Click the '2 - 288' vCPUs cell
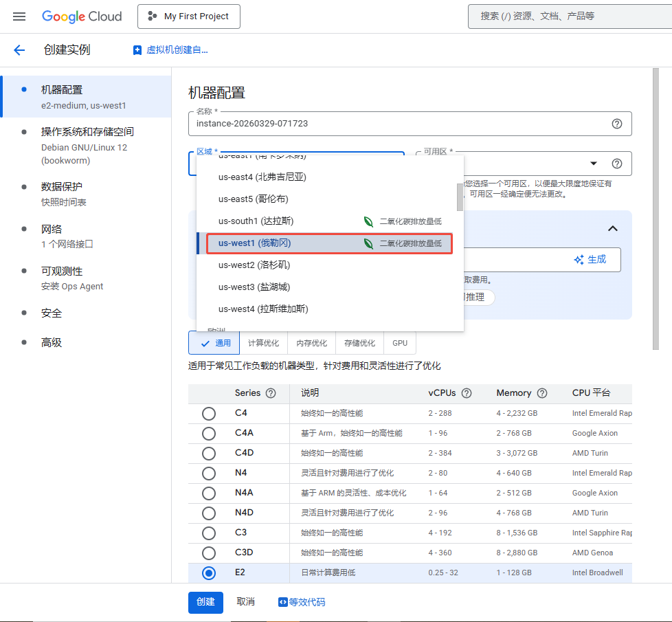 pos(440,413)
